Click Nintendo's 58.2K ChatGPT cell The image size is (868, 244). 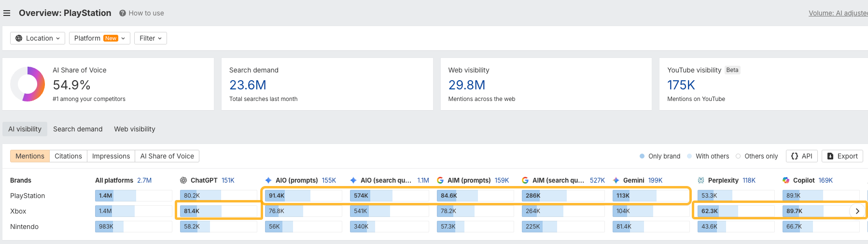point(219,227)
